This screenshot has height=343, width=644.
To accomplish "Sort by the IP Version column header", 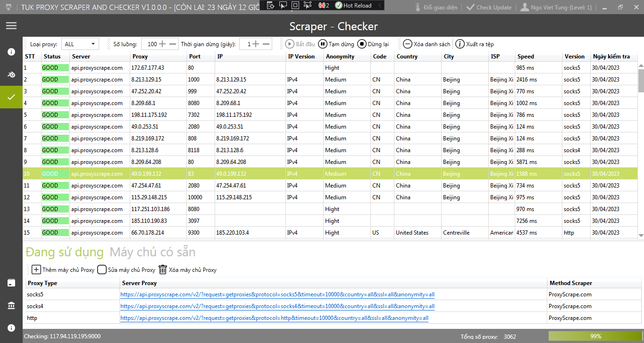I will click(x=305, y=56).
